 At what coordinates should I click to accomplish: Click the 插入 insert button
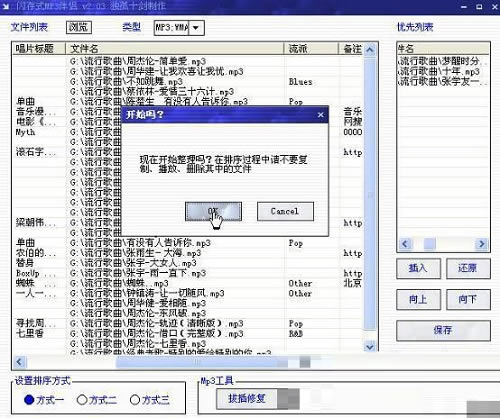[418, 268]
